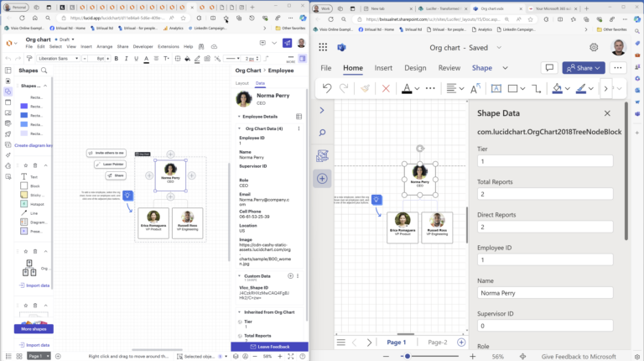Switch to Page-2 in Visio
Viewport: 644px width, 361px height.
pos(438,342)
